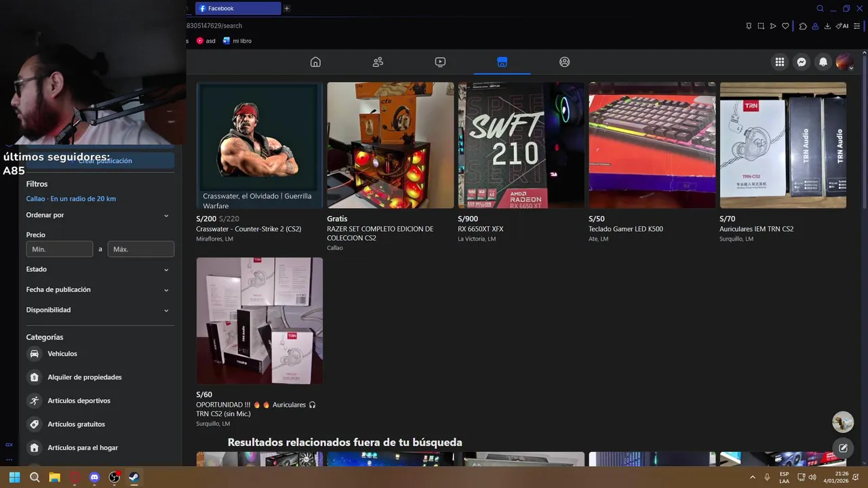Viewport: 868px width, 488px height.
Task: Click volume speaker tray icon
Action: (812, 477)
